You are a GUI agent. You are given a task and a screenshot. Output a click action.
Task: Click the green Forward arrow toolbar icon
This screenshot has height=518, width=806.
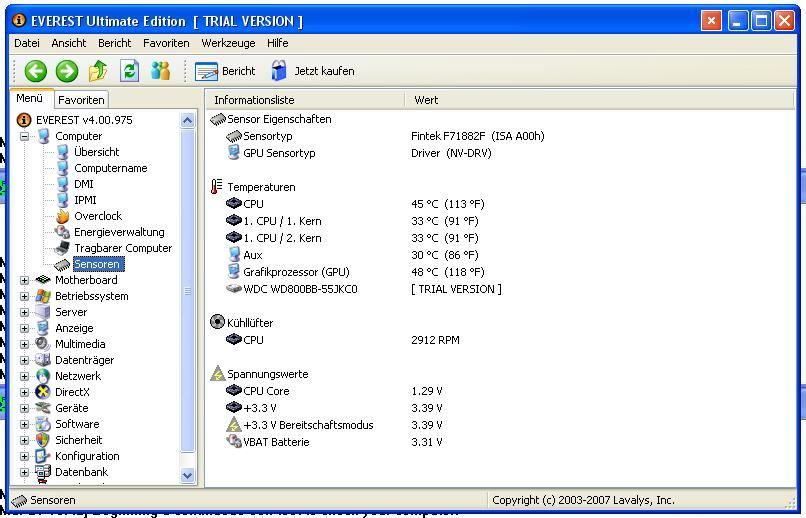click(67, 71)
